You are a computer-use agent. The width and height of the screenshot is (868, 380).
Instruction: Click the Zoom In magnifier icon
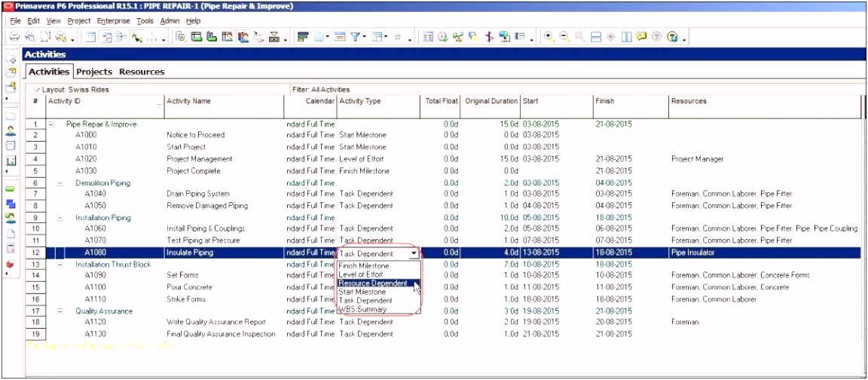[x=549, y=36]
